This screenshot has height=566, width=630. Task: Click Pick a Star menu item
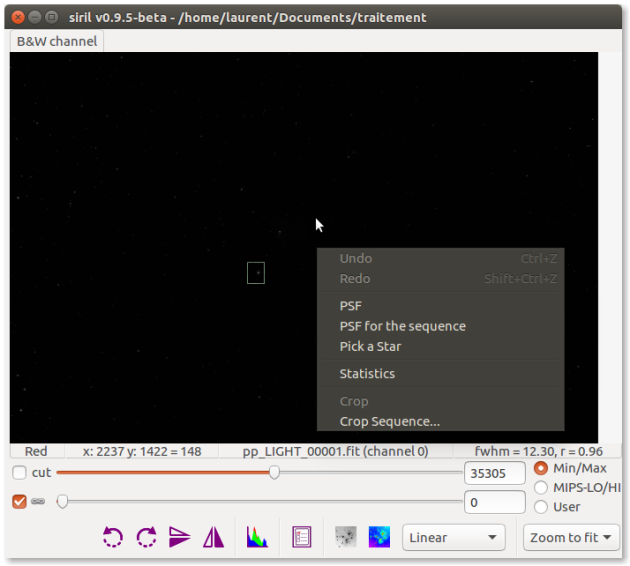click(370, 346)
